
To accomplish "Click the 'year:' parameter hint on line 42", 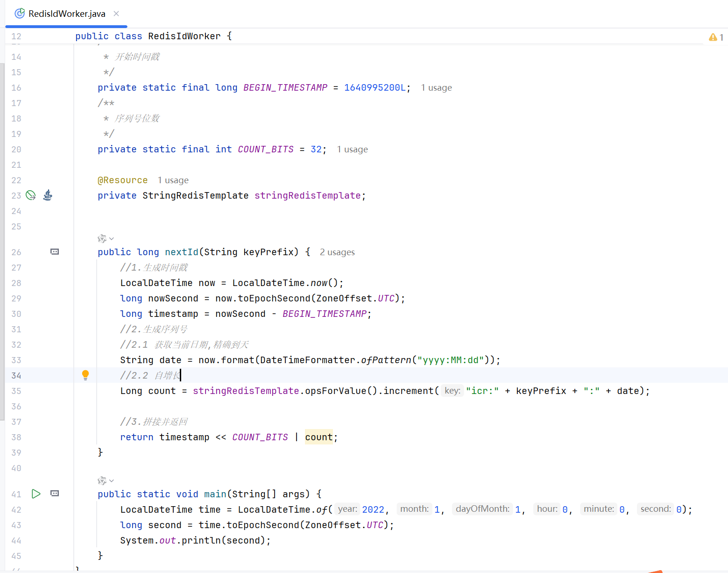I will tap(347, 509).
